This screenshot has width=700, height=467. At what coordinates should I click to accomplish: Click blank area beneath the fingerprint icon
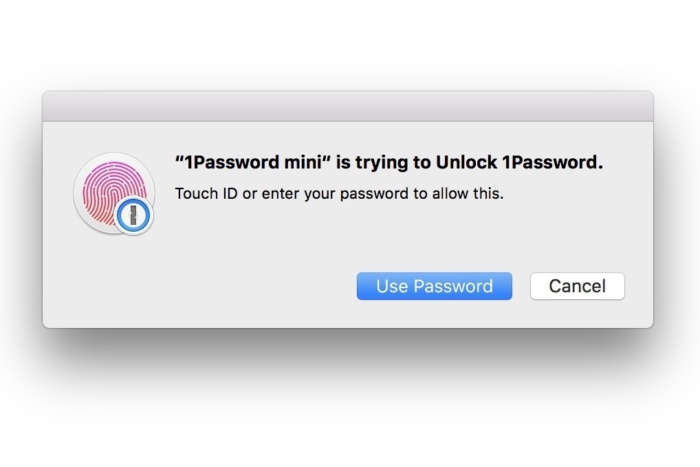coord(110,280)
